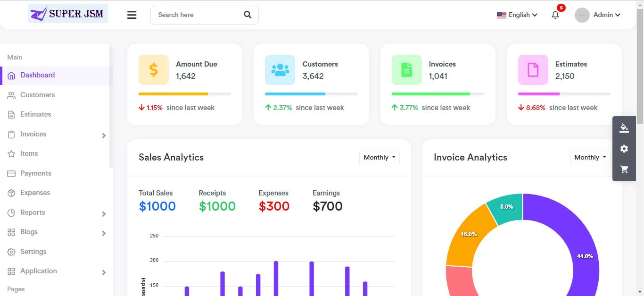The height and width of the screenshot is (296, 644).
Task: Click the Customers card progress bar
Action: click(311, 94)
